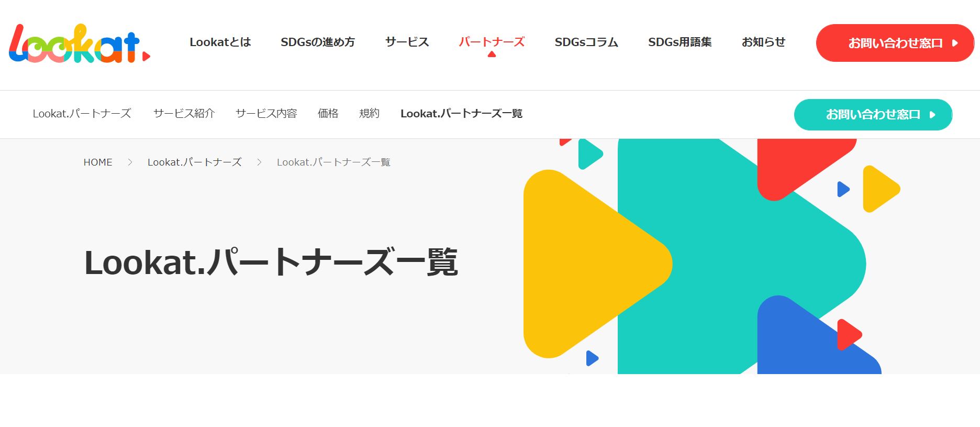Screen dimensions: 980x427
Task: Open the Lookatとは menu item
Action: 220,42
